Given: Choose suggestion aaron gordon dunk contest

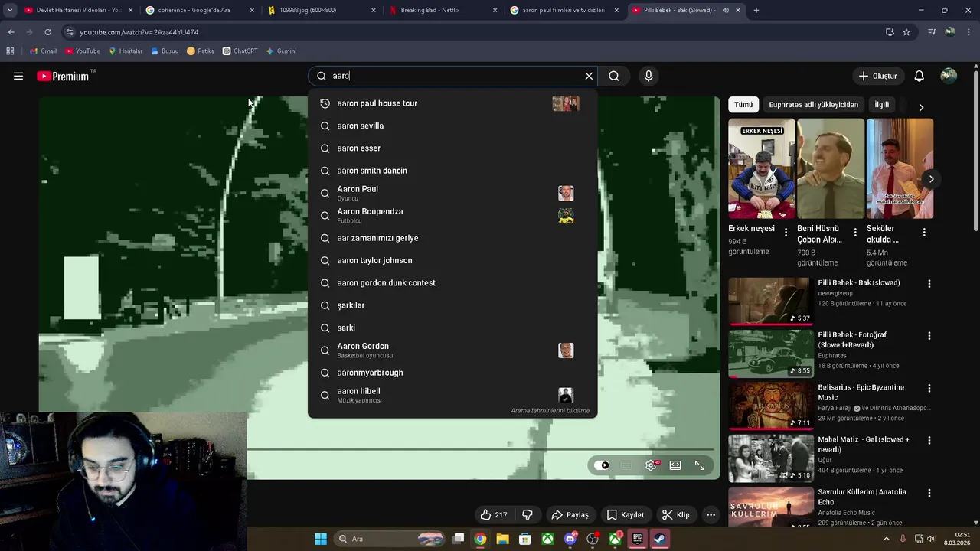Looking at the screenshot, I should pyautogui.click(x=452, y=283).
